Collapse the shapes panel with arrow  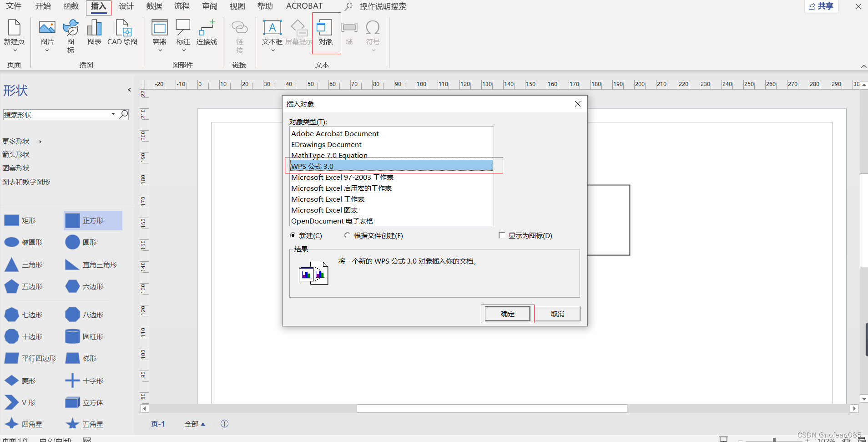(129, 90)
